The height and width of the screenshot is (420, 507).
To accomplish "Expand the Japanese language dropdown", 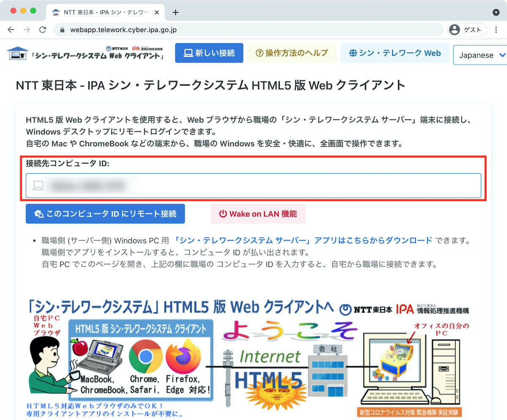I will 480,55.
